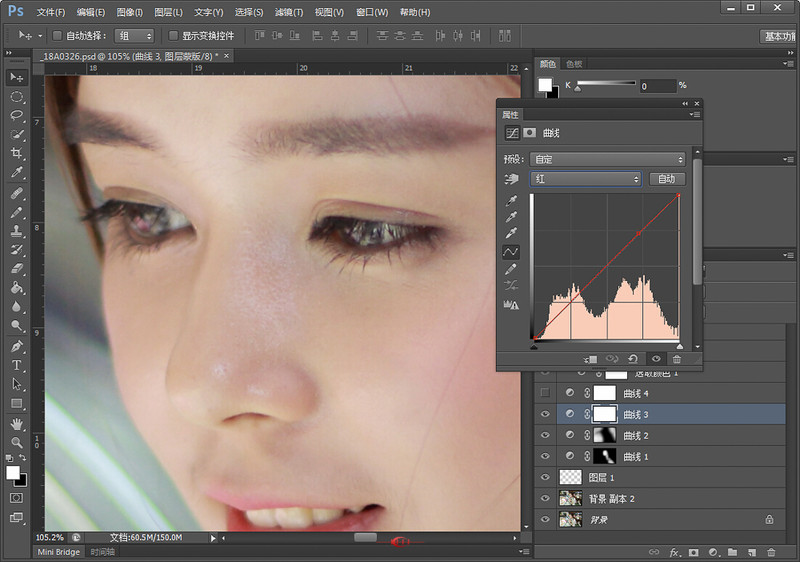Select the Elliptical Marquee tool
The image size is (800, 562).
click(x=16, y=96)
